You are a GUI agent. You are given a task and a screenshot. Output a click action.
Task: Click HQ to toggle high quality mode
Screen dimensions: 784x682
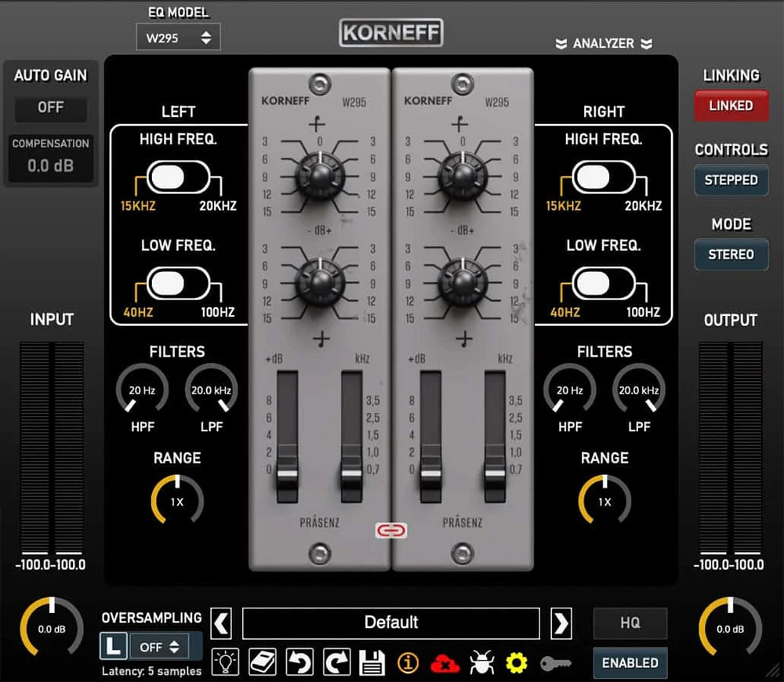point(630,623)
